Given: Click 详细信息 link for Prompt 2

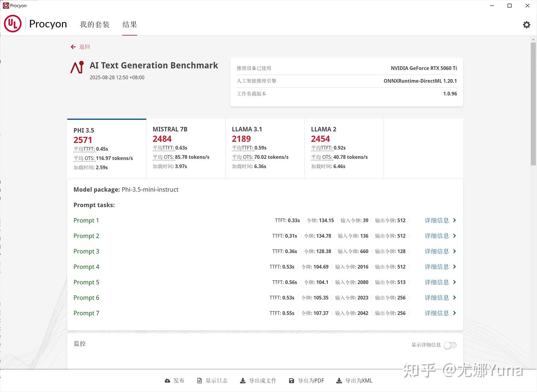Looking at the screenshot, I should [x=437, y=236].
